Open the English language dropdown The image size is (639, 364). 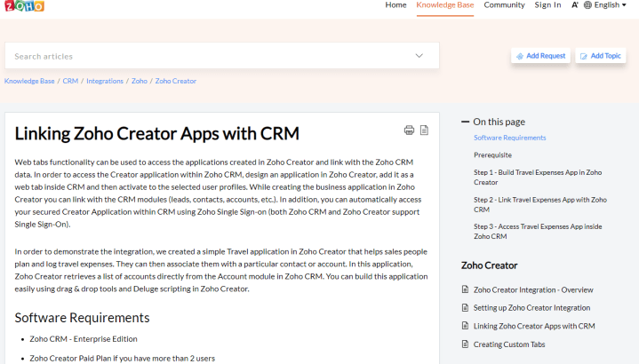(x=610, y=5)
